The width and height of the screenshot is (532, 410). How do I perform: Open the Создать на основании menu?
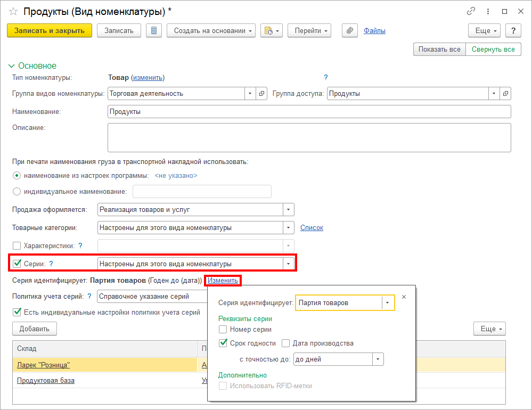[211, 30]
